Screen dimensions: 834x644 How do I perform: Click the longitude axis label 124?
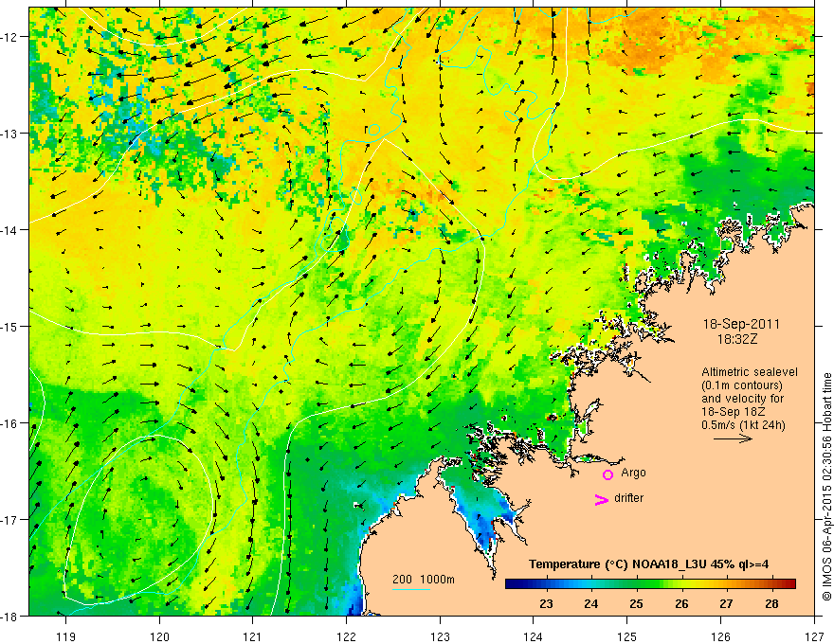point(534,636)
